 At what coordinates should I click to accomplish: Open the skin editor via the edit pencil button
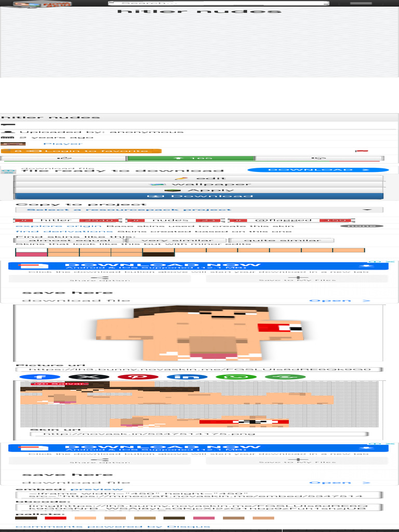tap(198, 178)
